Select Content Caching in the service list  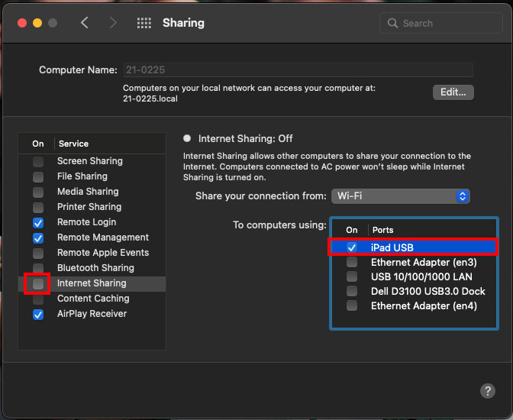pyautogui.click(x=93, y=299)
